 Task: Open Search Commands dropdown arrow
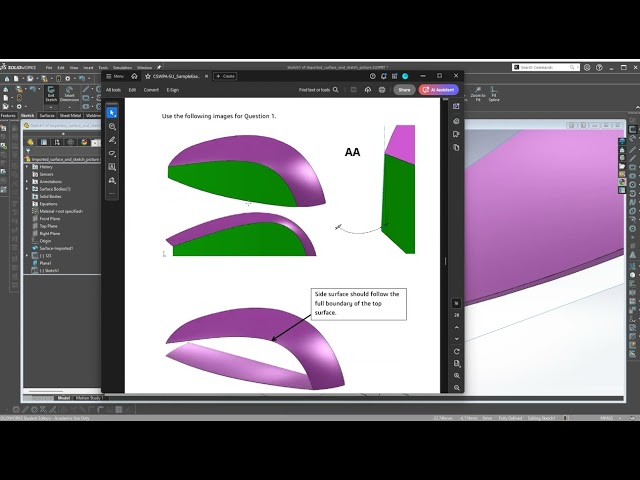(577, 67)
